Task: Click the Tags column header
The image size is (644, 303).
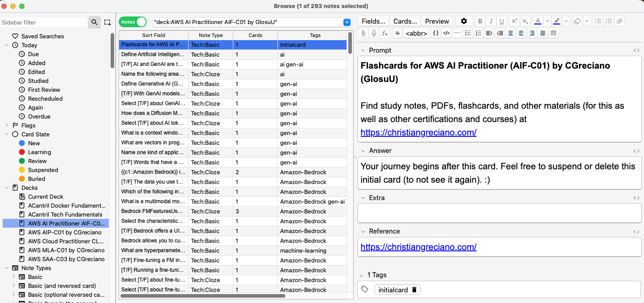Action: 315,35
